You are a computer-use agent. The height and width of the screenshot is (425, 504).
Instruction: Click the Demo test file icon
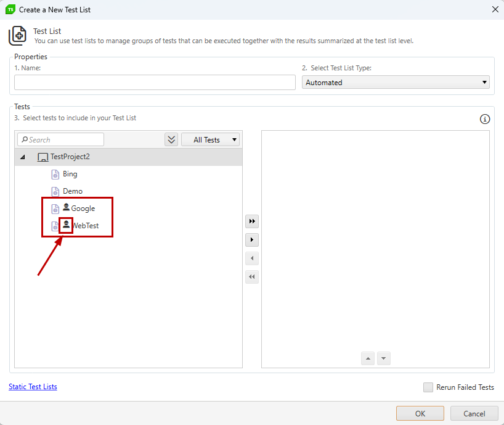(x=55, y=191)
